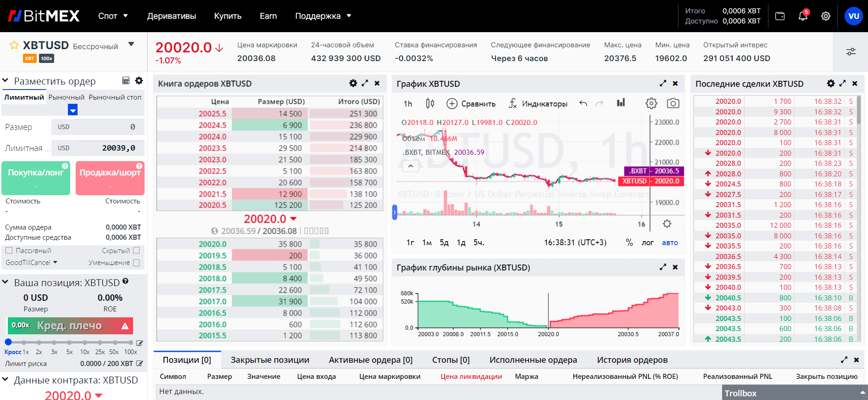
Task: Open XBTUSD instrument selector arrow
Action: 131,45
